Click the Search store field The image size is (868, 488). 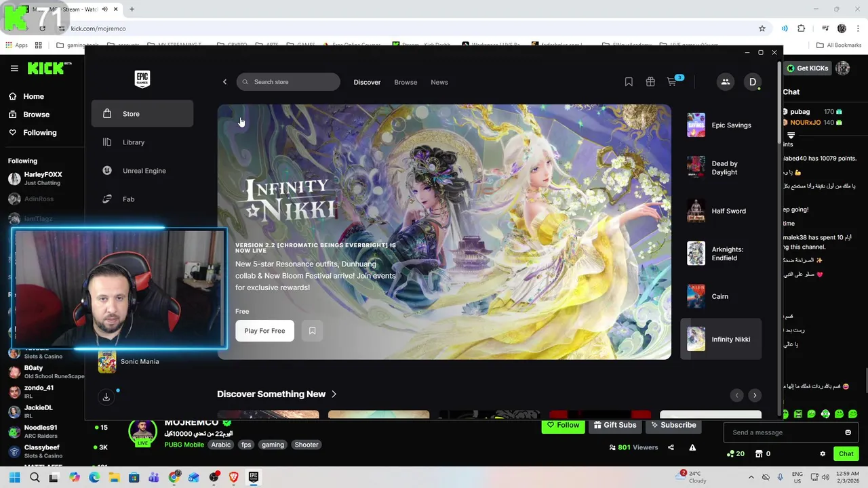[288, 82]
